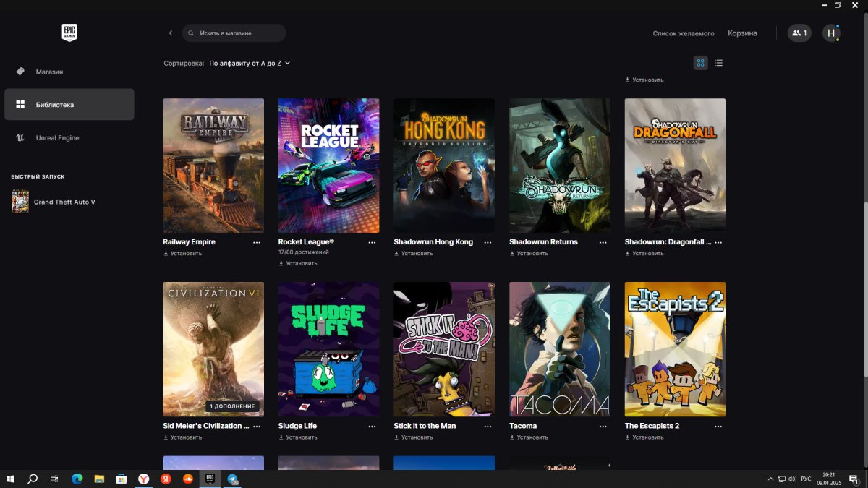Select the Rocket League cover art
This screenshot has height=488, width=868.
pos(329,166)
